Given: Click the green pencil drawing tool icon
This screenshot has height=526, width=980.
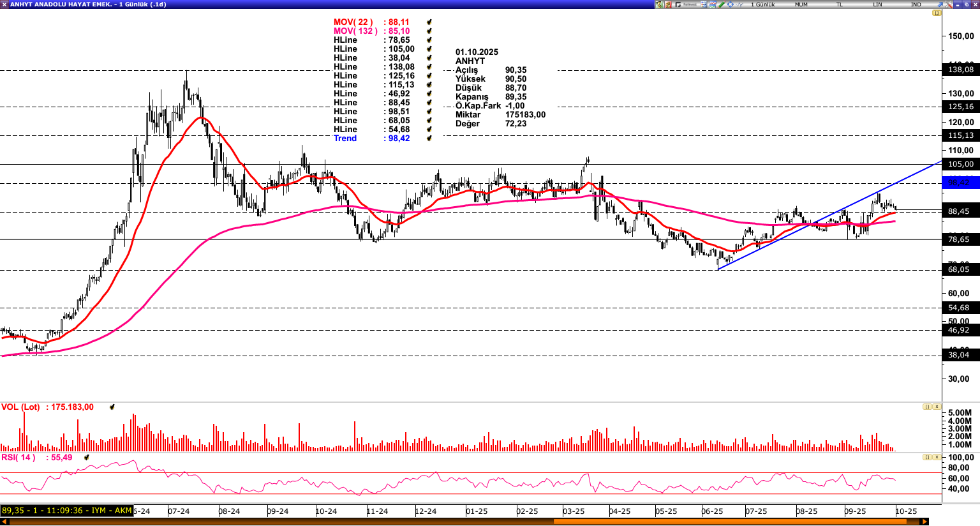Looking at the screenshot, I should coord(722,4).
